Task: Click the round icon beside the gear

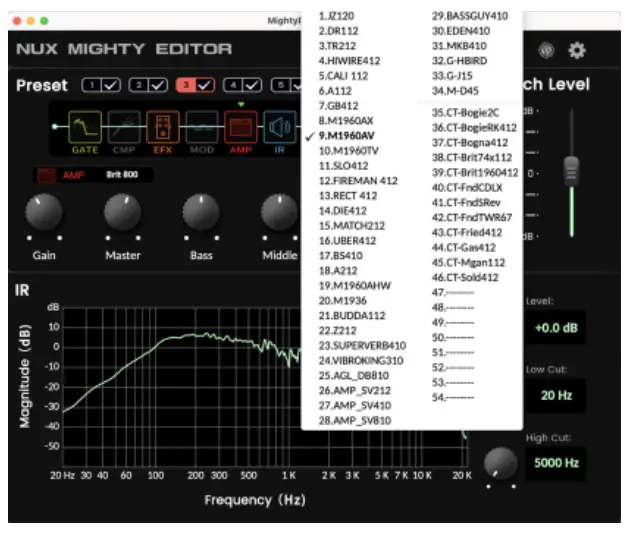Action: pyautogui.click(x=546, y=51)
